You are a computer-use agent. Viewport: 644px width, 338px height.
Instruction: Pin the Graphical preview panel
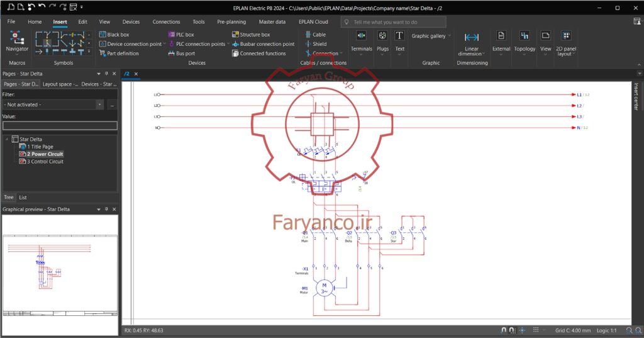106,210
